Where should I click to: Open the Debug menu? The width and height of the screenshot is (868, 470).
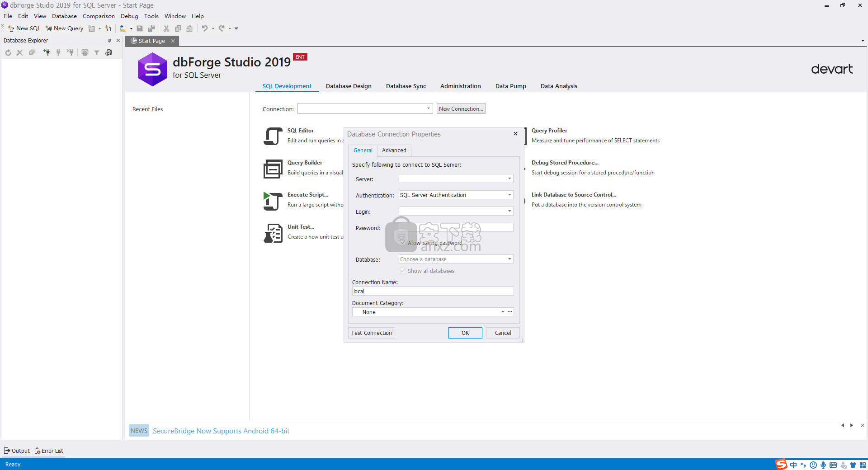[129, 16]
